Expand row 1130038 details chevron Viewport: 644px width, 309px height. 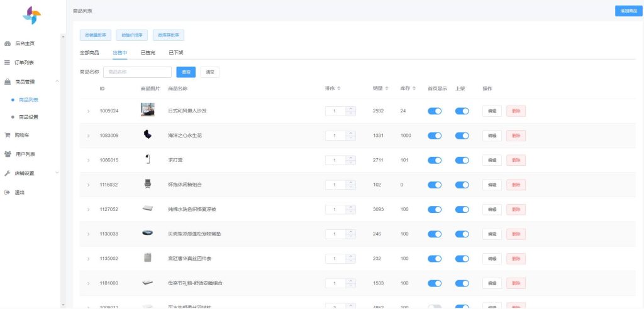point(88,234)
